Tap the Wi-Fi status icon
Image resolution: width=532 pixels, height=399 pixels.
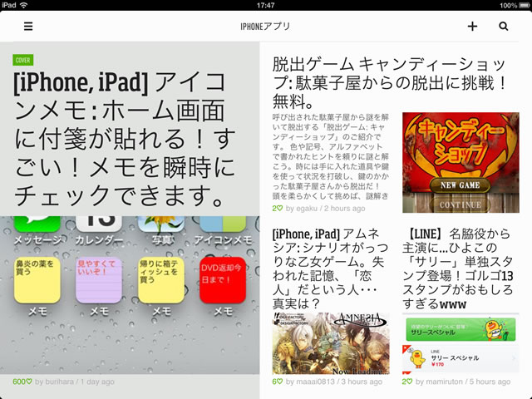click(x=24, y=5)
